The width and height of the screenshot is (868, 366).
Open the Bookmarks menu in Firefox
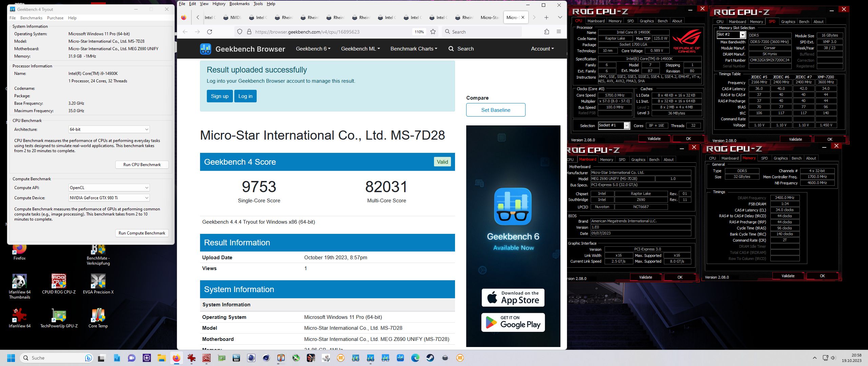(x=239, y=4)
